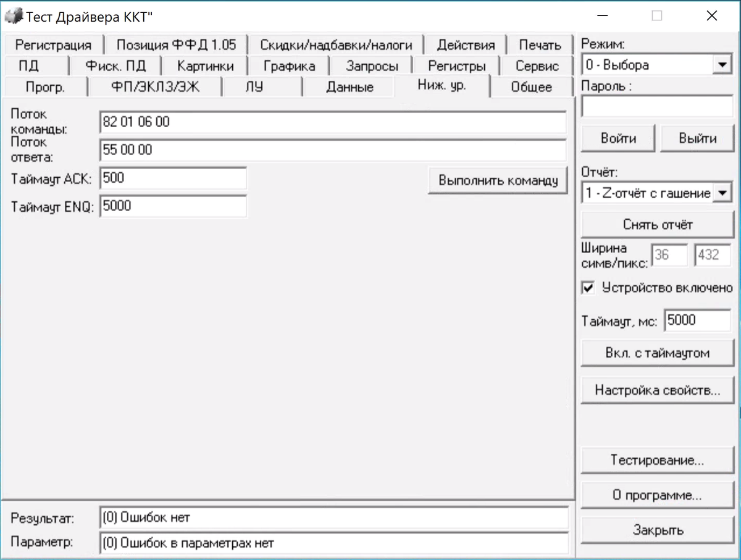Click the Поток ответа field
The image size is (741, 560).
[332, 150]
